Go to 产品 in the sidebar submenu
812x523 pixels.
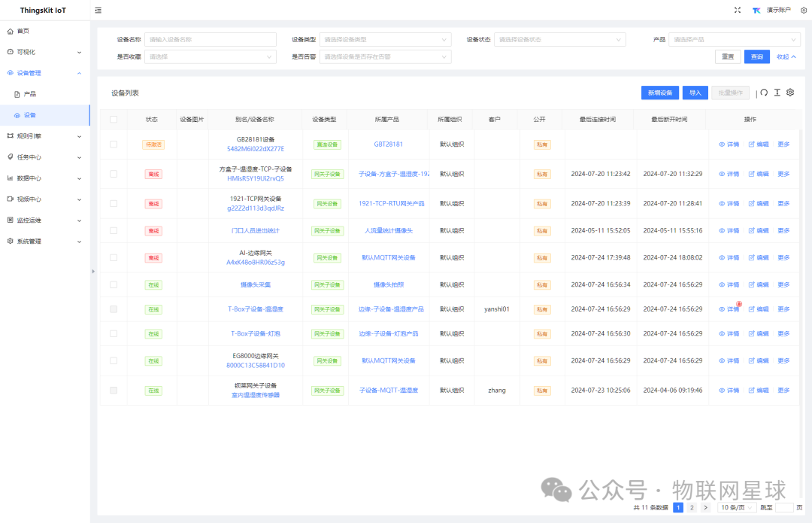30,94
